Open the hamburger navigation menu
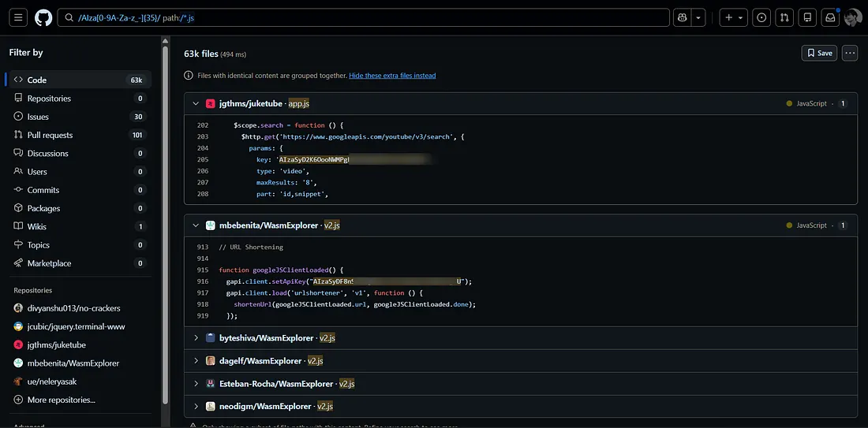The width and height of the screenshot is (868, 428). point(17,17)
